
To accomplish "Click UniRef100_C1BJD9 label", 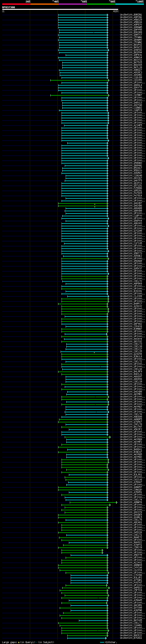I will (x=131, y=77).
